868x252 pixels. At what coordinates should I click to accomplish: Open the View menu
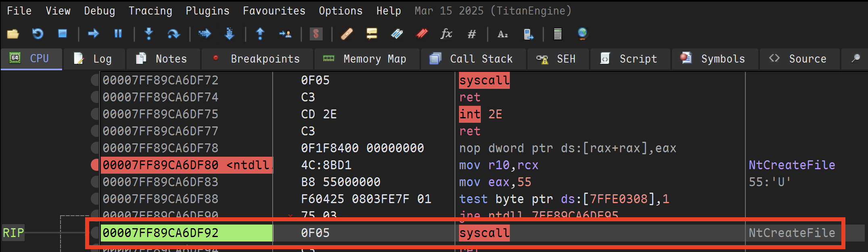click(58, 11)
